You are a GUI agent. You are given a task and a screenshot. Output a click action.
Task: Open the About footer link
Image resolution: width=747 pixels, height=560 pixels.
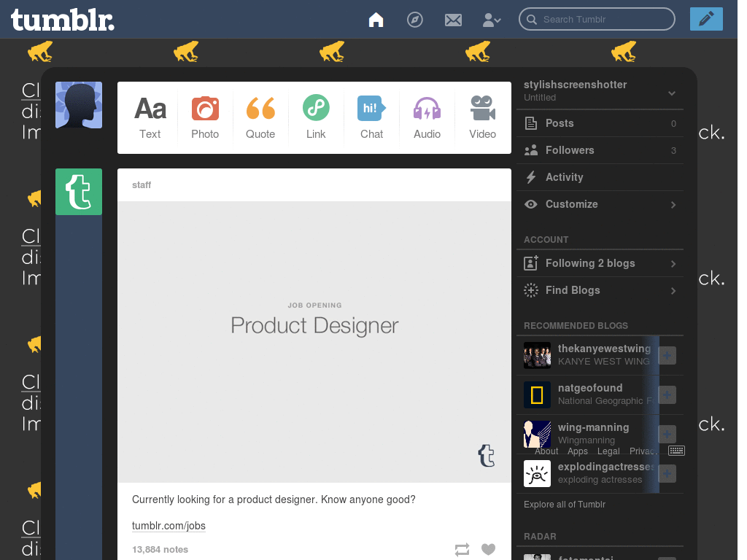(546, 451)
